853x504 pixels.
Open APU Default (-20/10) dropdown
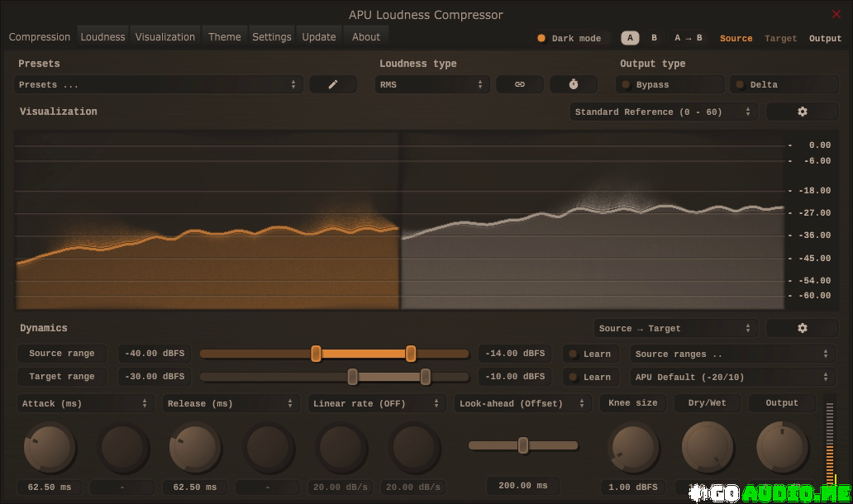click(734, 377)
